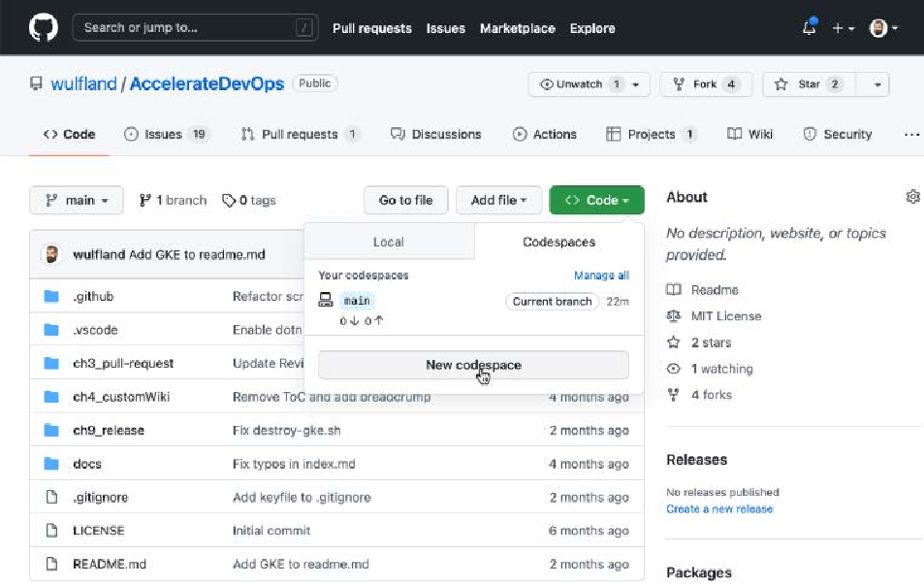This screenshot has height=587, width=924.
Task: Switch to the repository Pull requests tab
Action: (x=301, y=135)
